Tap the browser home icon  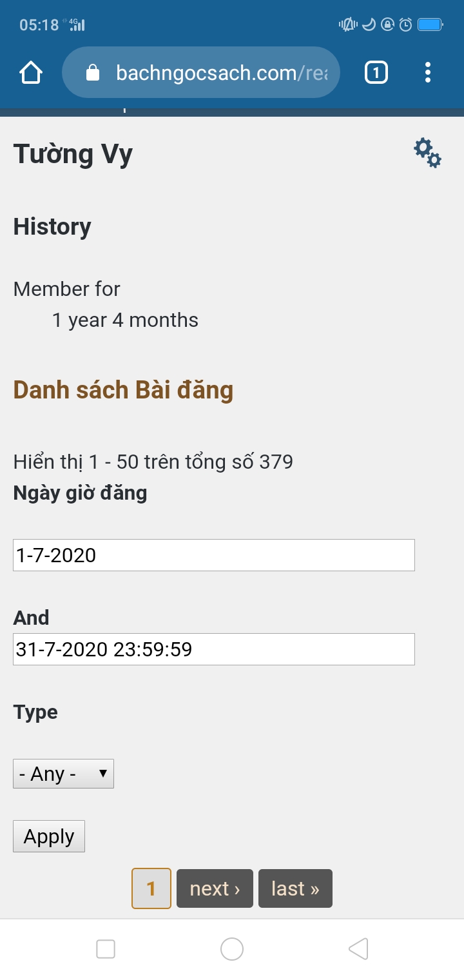tap(32, 73)
